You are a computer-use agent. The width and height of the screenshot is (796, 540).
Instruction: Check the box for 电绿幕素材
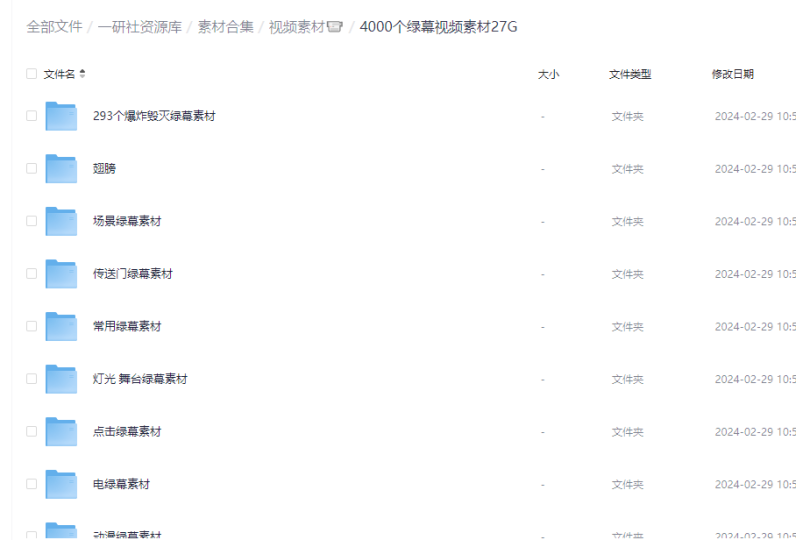point(31,484)
